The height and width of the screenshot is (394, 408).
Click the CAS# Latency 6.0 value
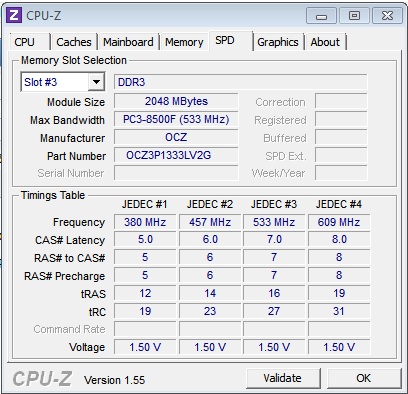pyautogui.click(x=210, y=239)
